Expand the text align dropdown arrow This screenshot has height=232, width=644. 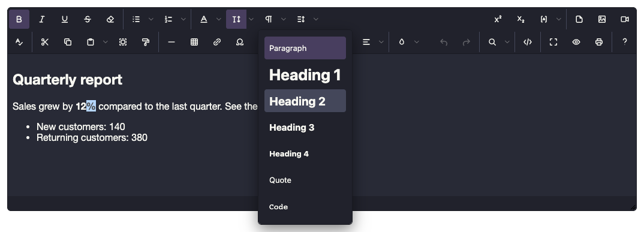coord(381,42)
